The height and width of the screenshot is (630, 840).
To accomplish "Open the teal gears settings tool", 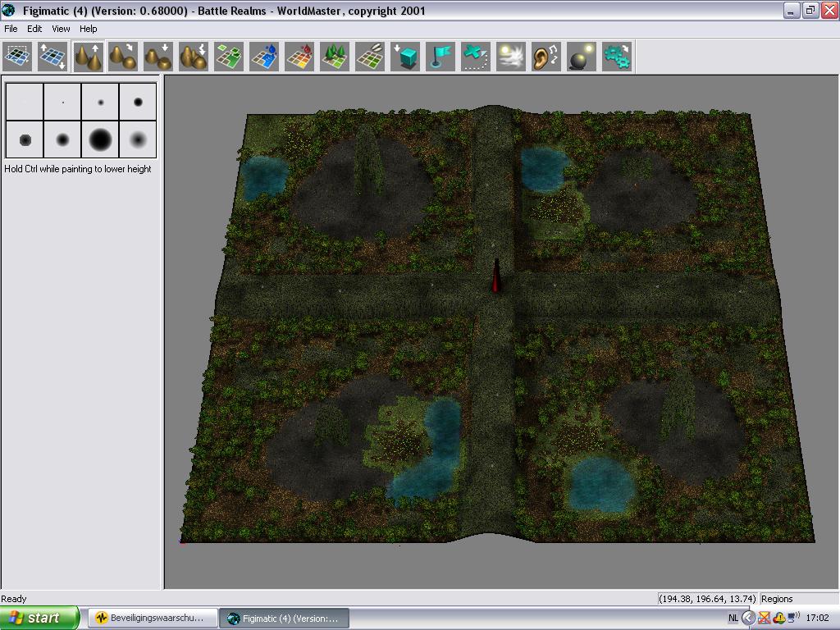I will coord(617,57).
